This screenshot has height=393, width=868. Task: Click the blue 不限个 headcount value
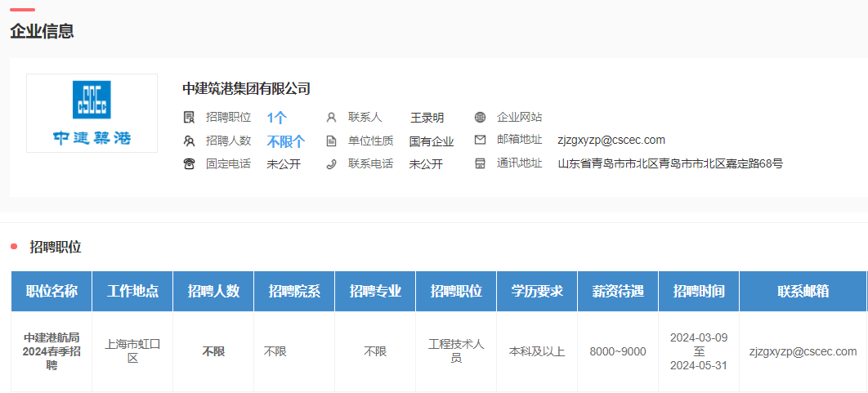click(286, 141)
